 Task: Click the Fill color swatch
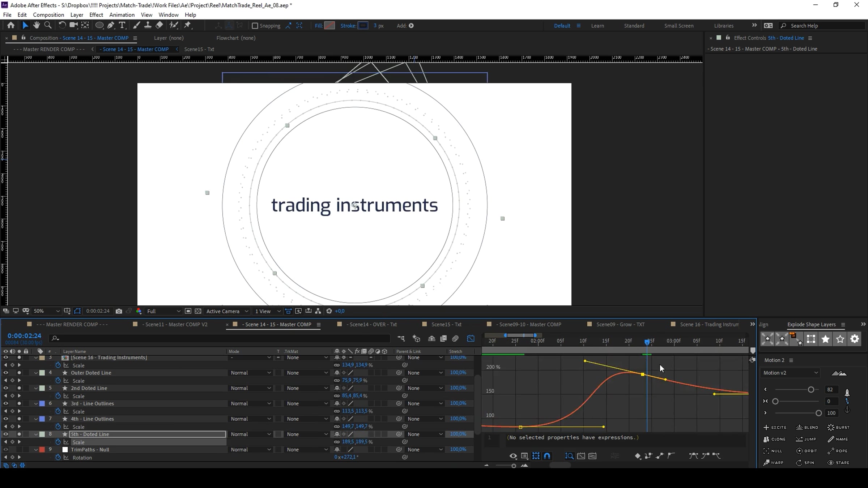pos(329,26)
